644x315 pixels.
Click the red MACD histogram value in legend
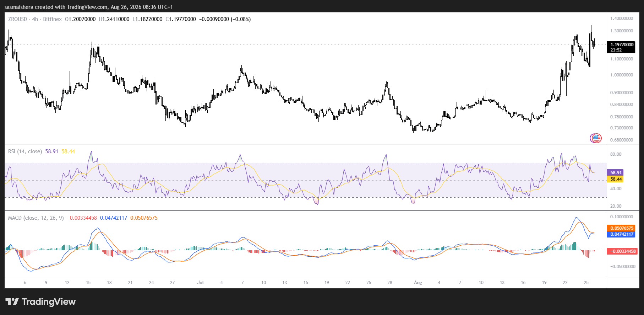pos(82,218)
